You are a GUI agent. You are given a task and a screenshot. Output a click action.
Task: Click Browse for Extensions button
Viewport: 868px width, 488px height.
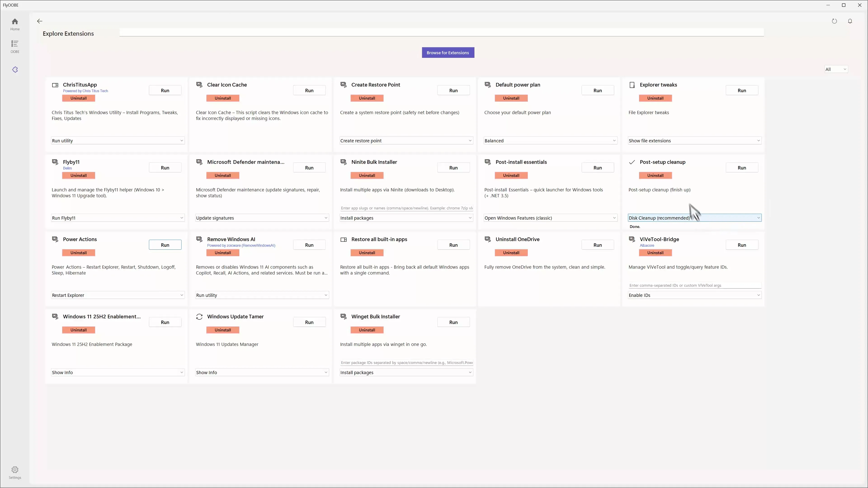pos(448,53)
